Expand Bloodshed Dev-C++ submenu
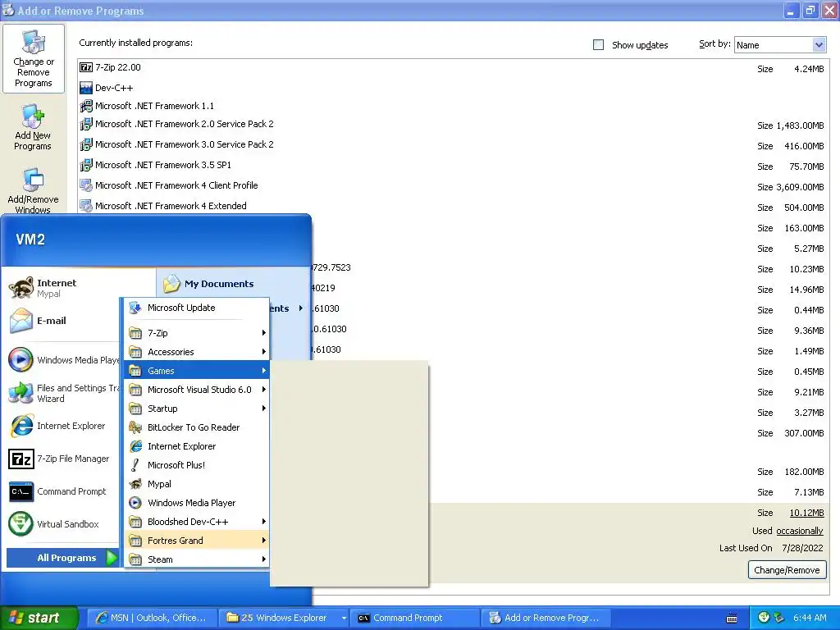The height and width of the screenshot is (630, 840). tap(197, 521)
